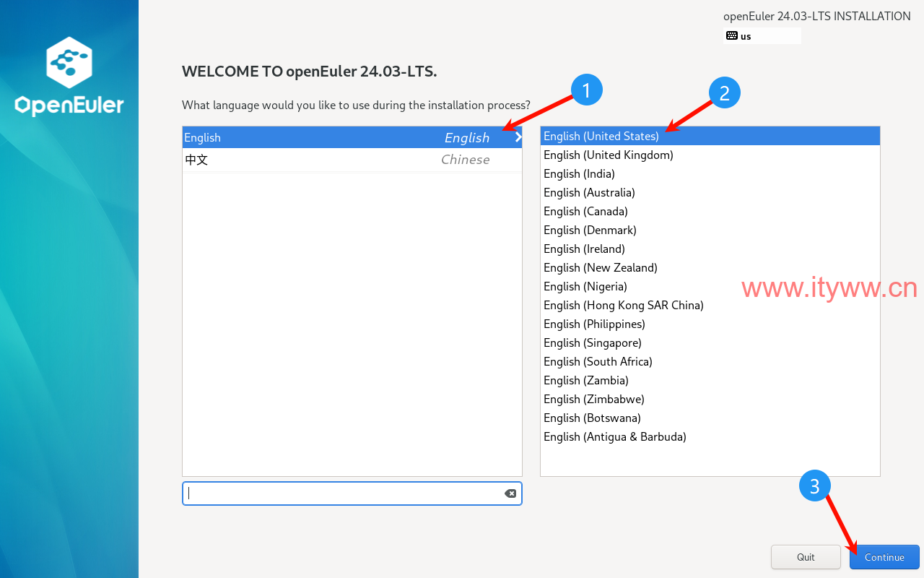
Task: Click the Continue button
Action: [884, 557]
